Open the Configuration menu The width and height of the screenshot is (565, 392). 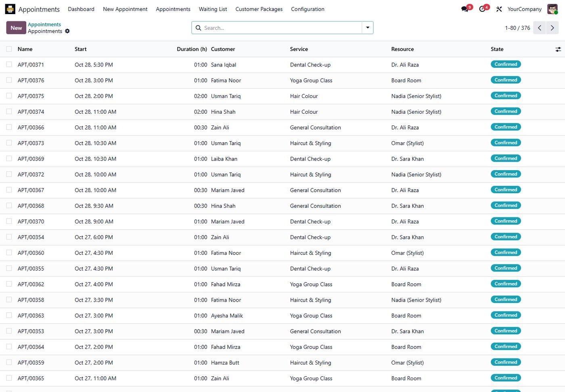tap(308, 9)
